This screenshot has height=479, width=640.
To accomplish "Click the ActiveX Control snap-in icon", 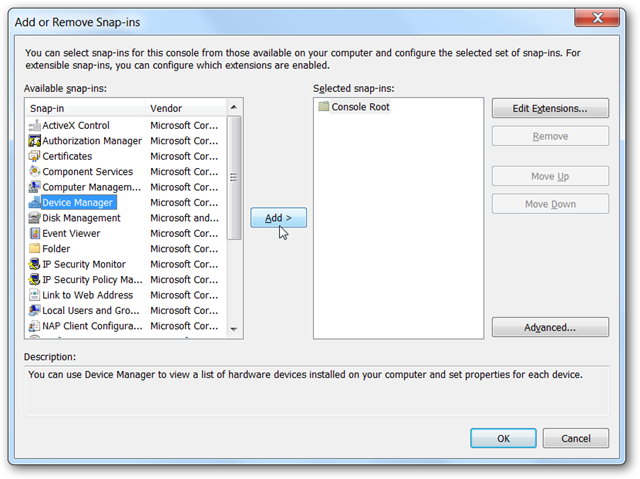I will pyautogui.click(x=35, y=125).
